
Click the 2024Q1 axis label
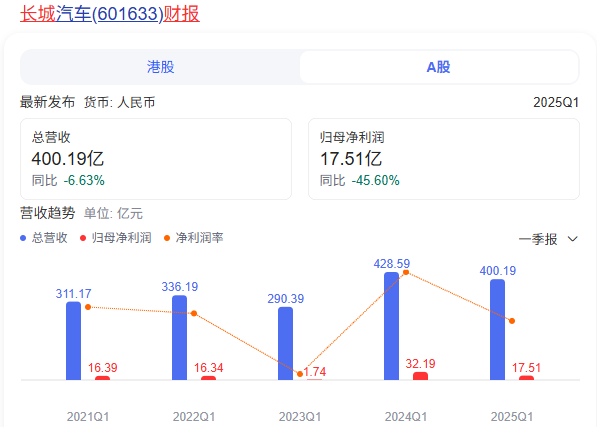[x=406, y=417]
